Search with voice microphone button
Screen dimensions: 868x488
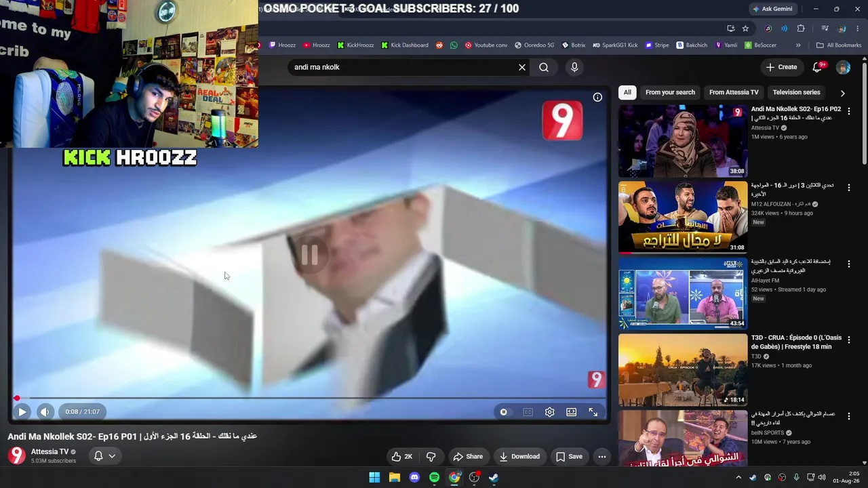point(574,67)
